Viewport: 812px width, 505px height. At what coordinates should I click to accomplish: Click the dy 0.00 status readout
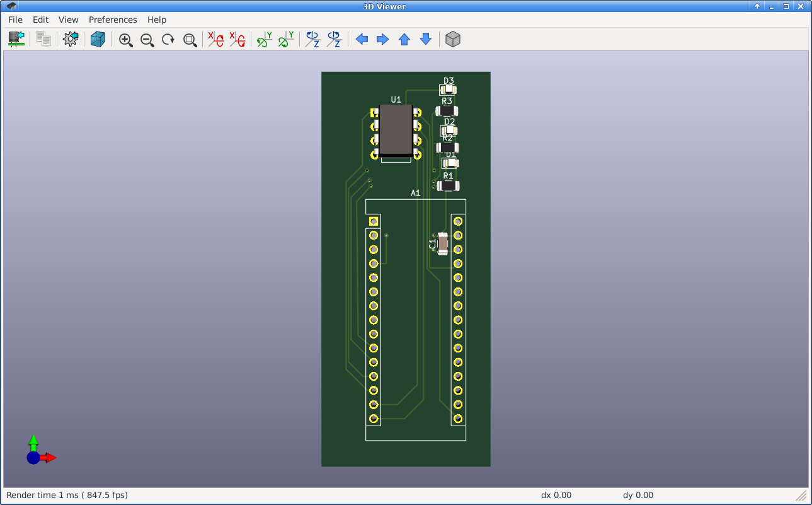click(x=638, y=496)
